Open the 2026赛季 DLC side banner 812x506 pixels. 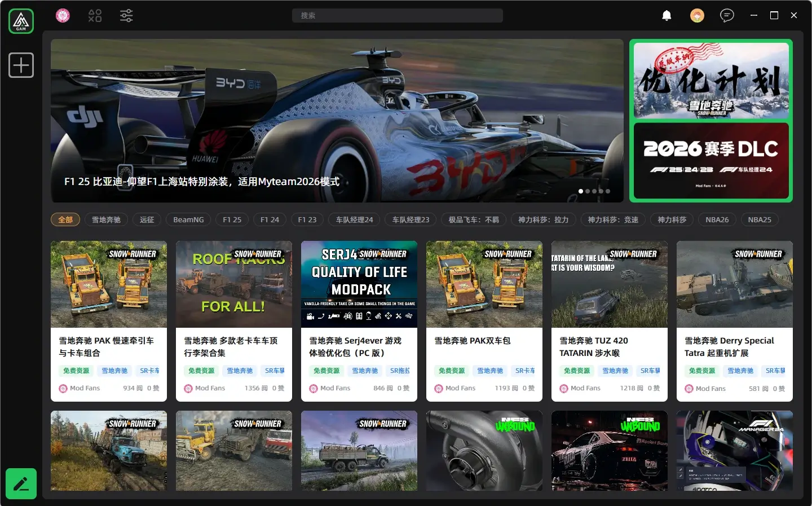click(711, 160)
